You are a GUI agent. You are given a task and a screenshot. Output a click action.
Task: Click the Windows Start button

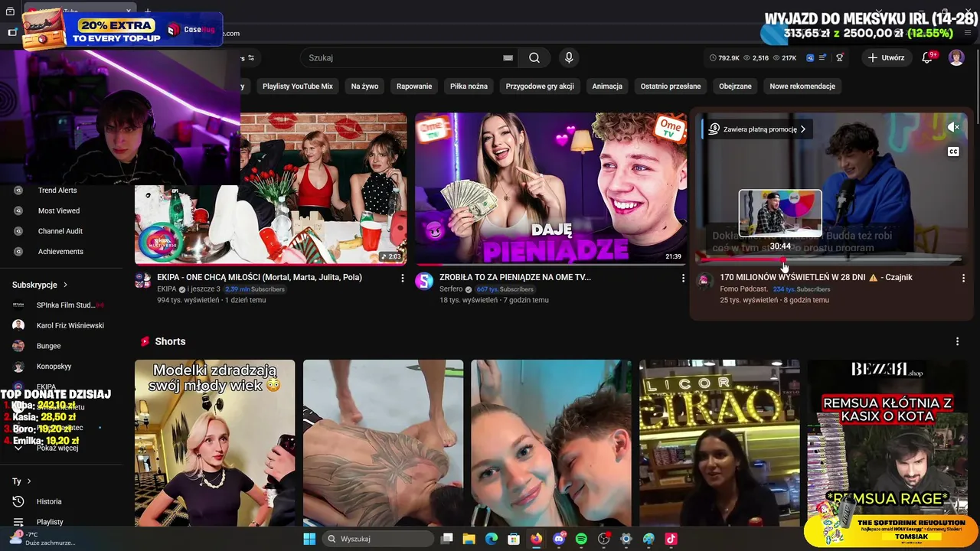(309, 539)
